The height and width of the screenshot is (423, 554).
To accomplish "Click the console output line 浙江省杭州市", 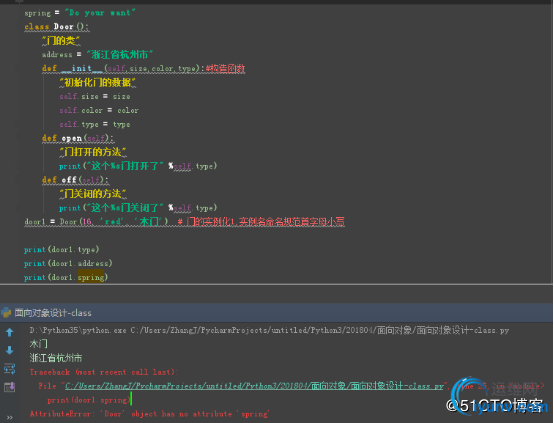I will click(56, 358).
